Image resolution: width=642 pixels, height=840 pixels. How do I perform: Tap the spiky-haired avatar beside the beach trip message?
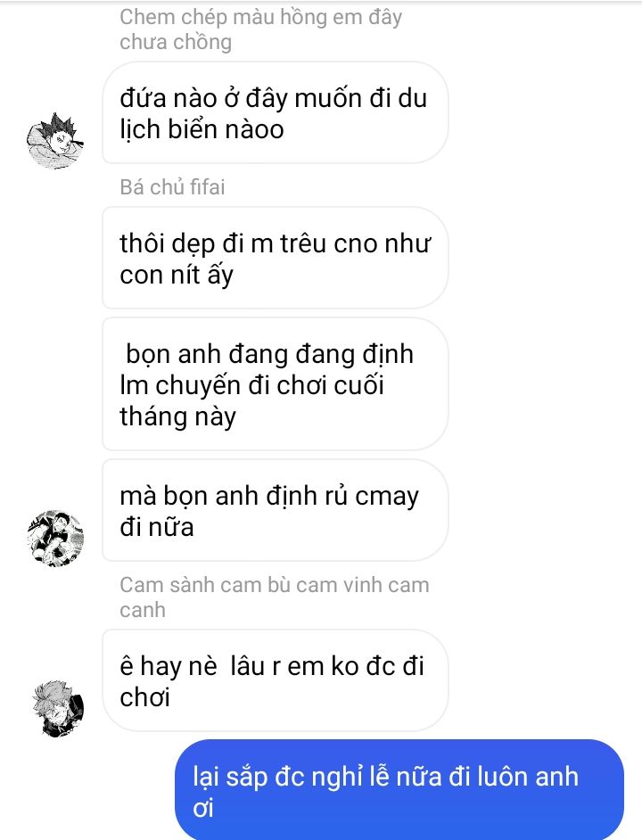click(56, 141)
